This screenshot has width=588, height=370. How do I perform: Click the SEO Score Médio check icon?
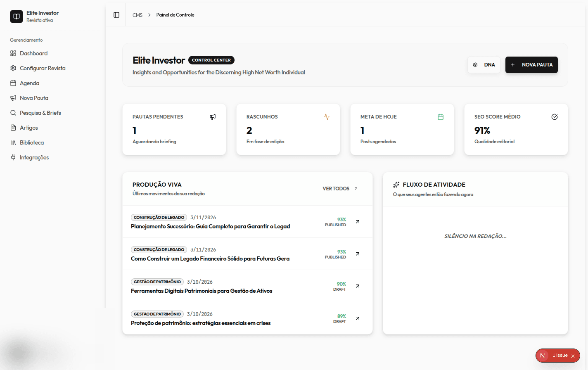pos(555,117)
